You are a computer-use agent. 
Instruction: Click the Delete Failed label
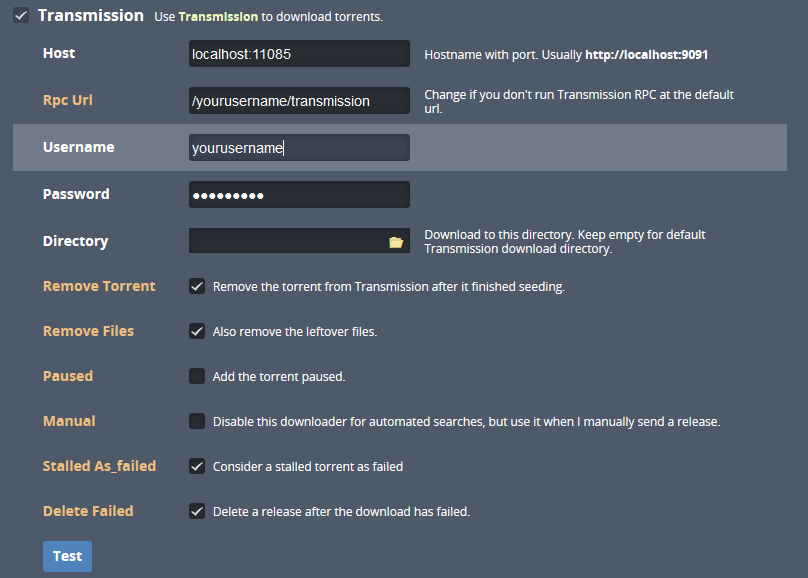tap(88, 511)
